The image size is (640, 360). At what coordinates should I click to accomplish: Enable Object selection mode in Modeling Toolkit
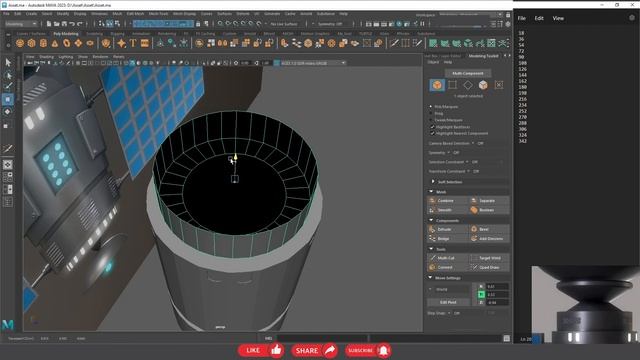coord(437,85)
